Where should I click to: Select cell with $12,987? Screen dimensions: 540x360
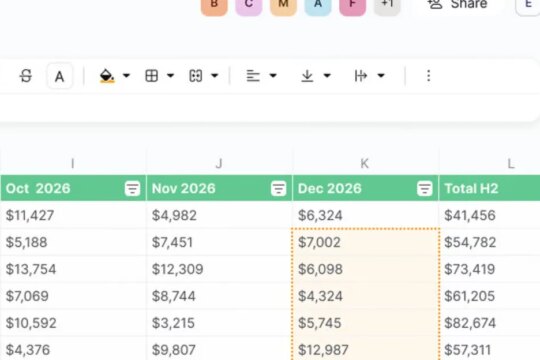pyautogui.click(x=365, y=349)
